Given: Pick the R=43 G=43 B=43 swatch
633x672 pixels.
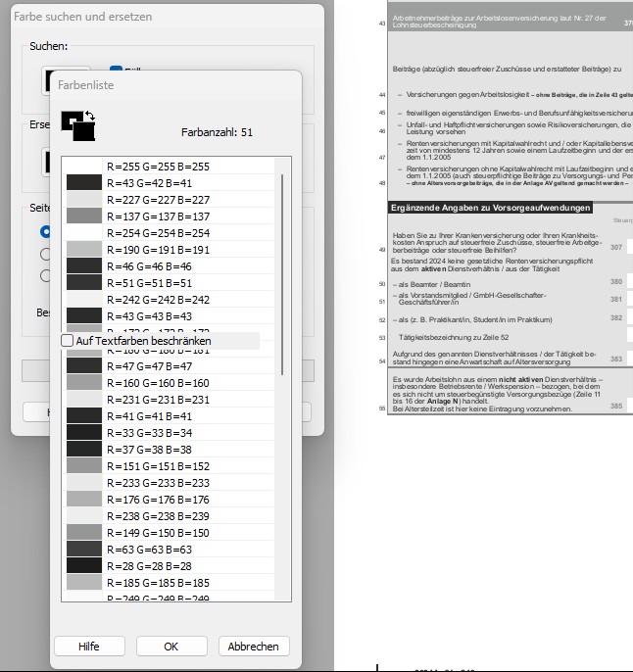Looking at the screenshot, I should pyautogui.click(x=84, y=315).
